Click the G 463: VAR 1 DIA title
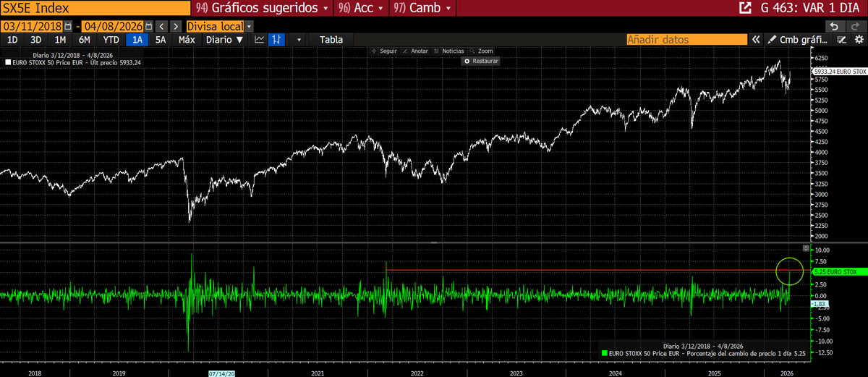Screen dimensions: 868x377 point(812,8)
